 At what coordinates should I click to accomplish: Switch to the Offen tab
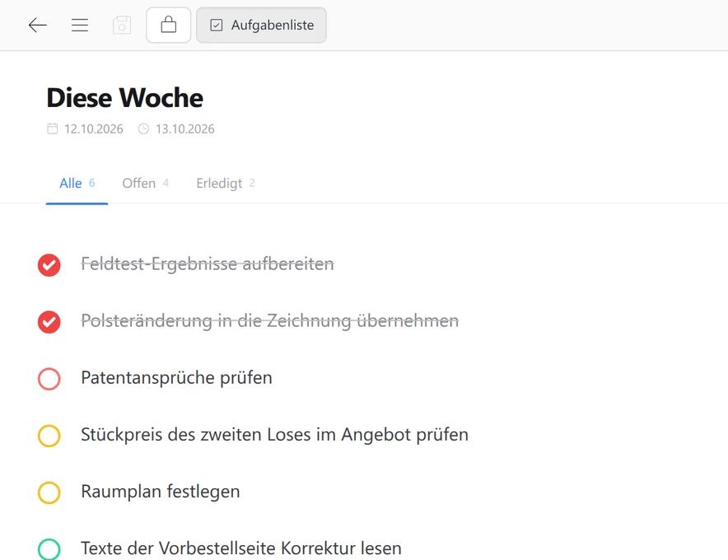pyautogui.click(x=145, y=184)
